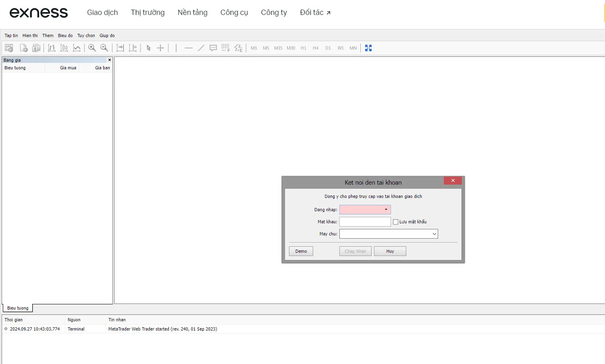Click the zoom out magnifier
The image size is (605, 364).
coord(104,48)
